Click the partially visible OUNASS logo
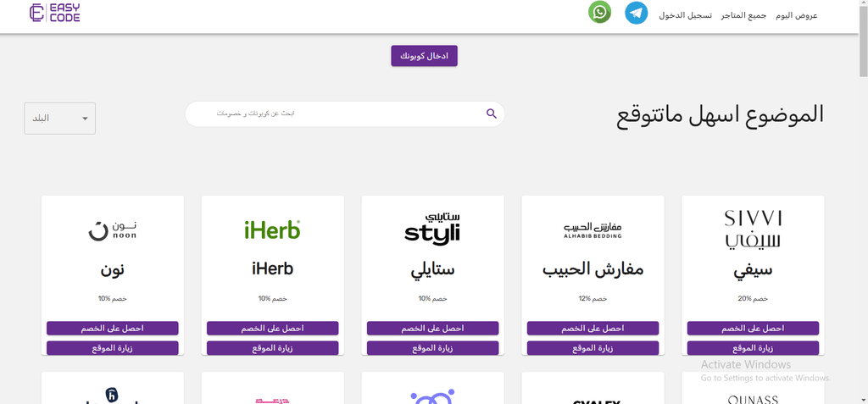 pos(753,399)
